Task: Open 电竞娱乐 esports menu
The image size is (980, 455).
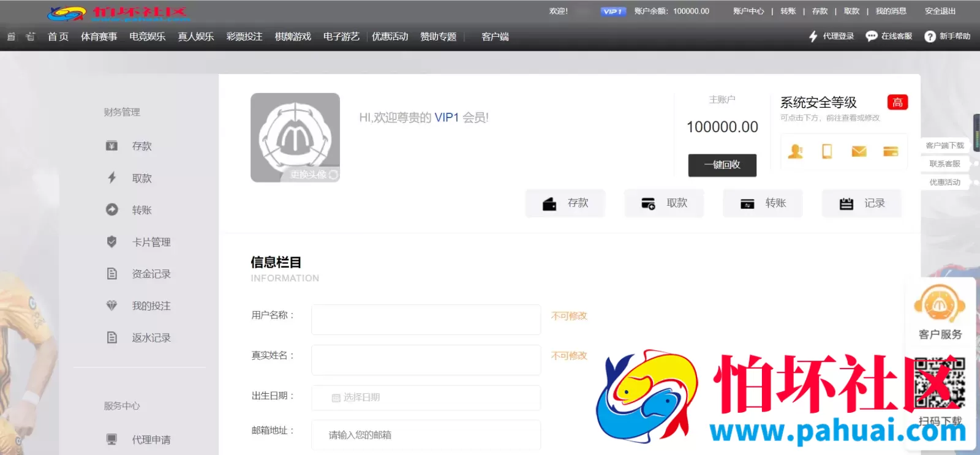Action: click(x=147, y=37)
